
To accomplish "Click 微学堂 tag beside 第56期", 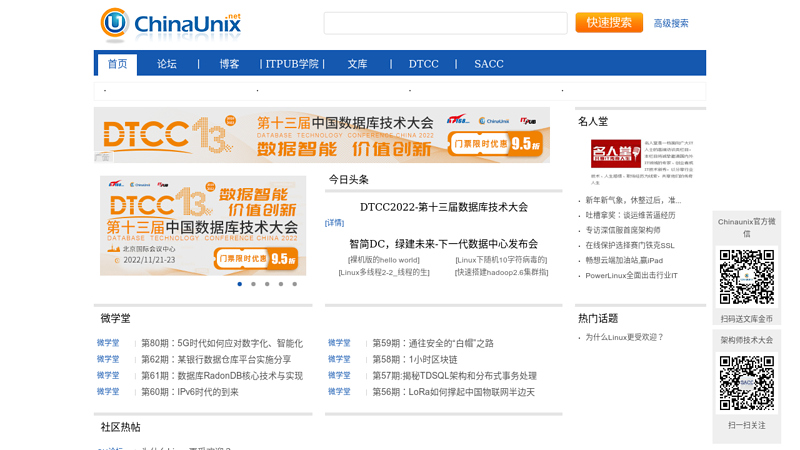I will 339,392.
